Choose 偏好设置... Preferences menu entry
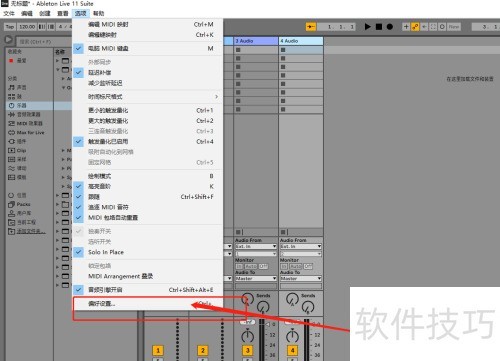 point(148,304)
